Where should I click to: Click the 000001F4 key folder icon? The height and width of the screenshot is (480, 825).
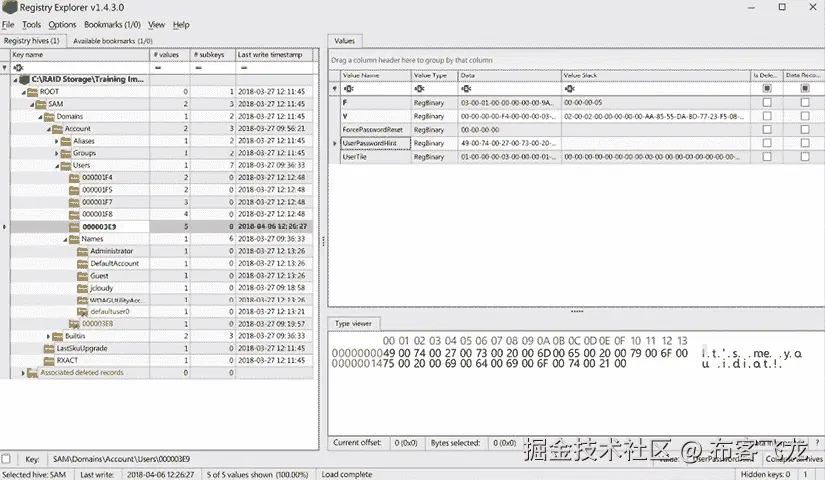74,177
